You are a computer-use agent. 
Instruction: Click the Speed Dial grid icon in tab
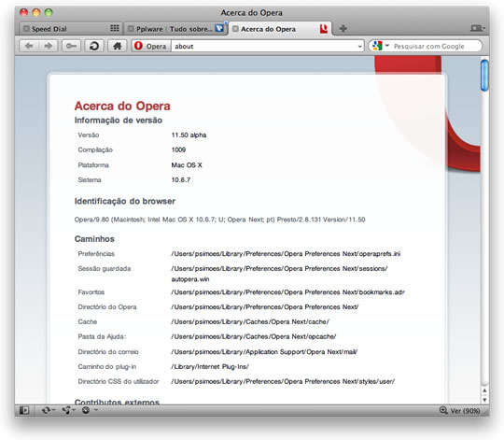point(115,28)
